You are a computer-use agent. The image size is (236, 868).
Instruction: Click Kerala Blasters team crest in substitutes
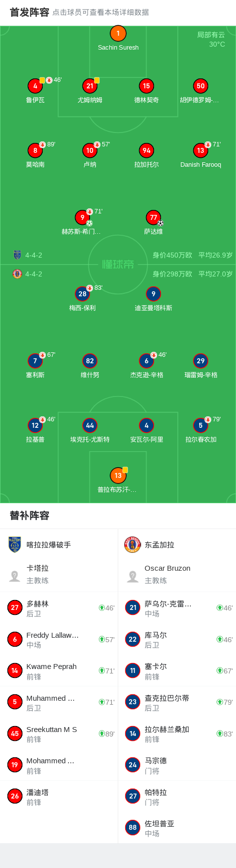pos(15,544)
